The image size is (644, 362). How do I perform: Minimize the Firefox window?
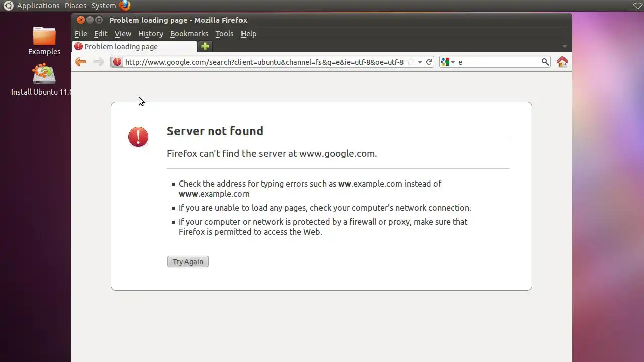(x=90, y=20)
